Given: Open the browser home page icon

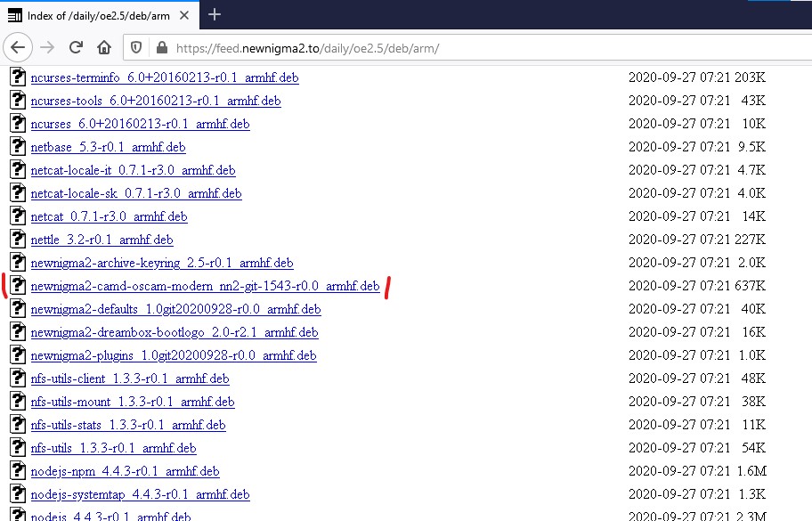Looking at the screenshot, I should (104, 47).
